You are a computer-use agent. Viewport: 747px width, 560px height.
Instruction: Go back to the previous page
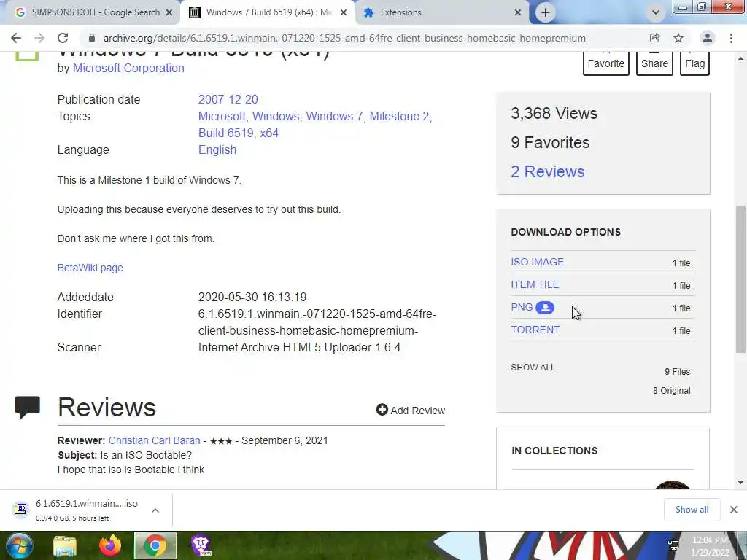click(x=16, y=38)
